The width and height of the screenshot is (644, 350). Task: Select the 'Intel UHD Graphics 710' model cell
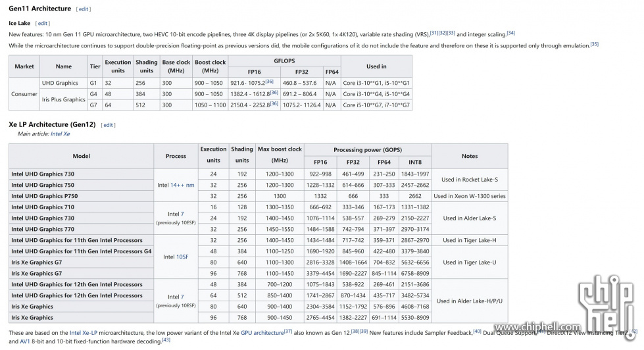click(x=82, y=207)
